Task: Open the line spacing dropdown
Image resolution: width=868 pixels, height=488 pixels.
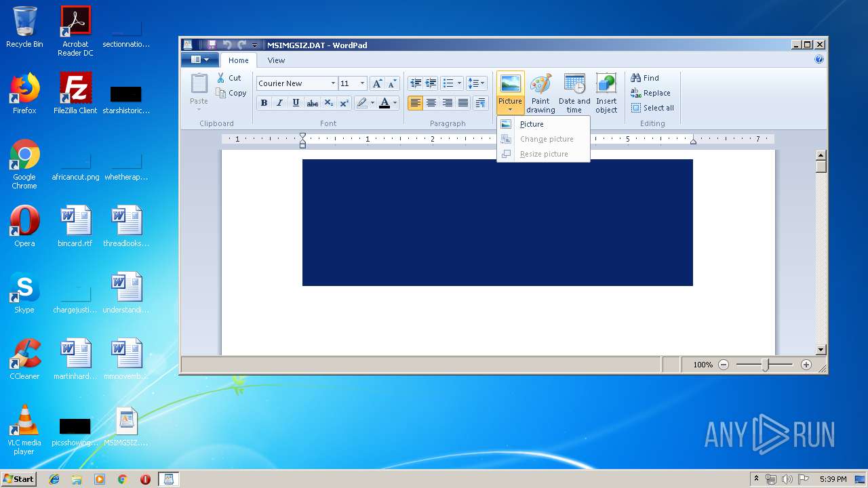Action: 476,83
